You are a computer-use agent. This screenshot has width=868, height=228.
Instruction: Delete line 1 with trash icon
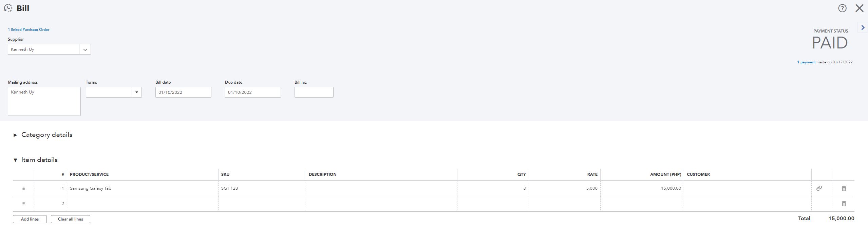[x=844, y=188]
